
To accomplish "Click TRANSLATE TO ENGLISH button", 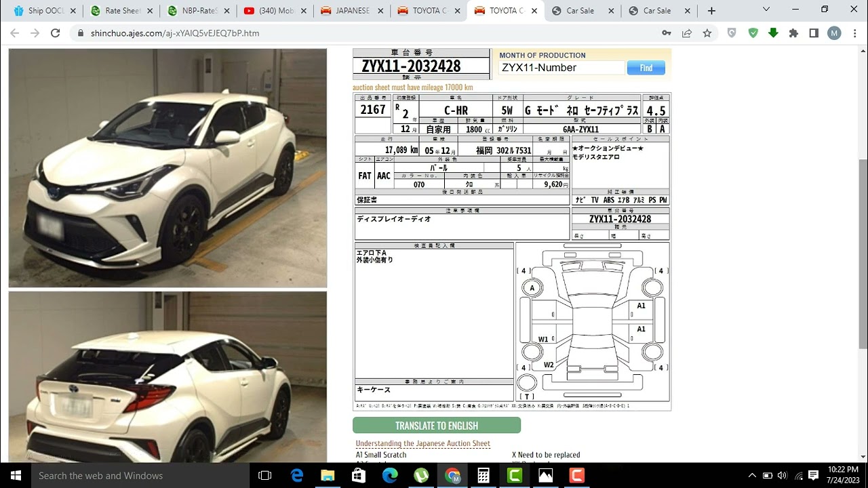I will tap(437, 426).
